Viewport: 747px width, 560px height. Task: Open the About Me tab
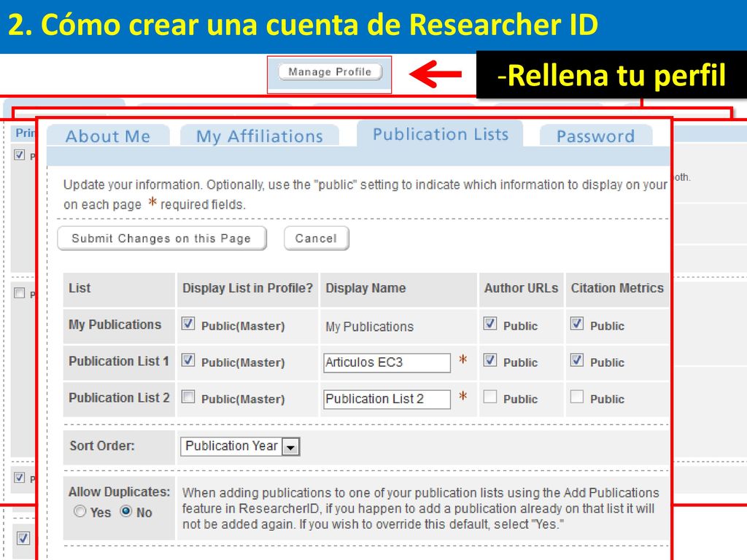[108, 136]
